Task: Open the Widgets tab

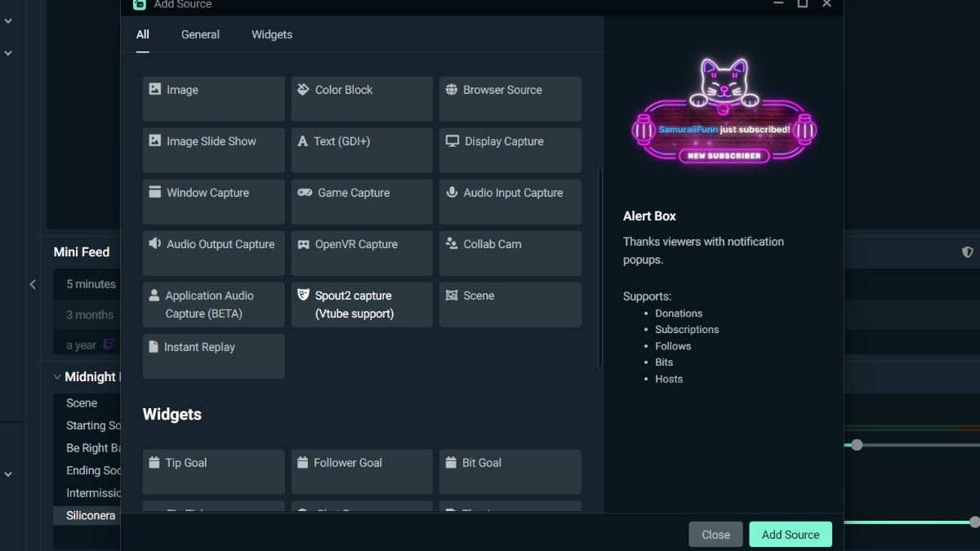Action: (x=271, y=34)
